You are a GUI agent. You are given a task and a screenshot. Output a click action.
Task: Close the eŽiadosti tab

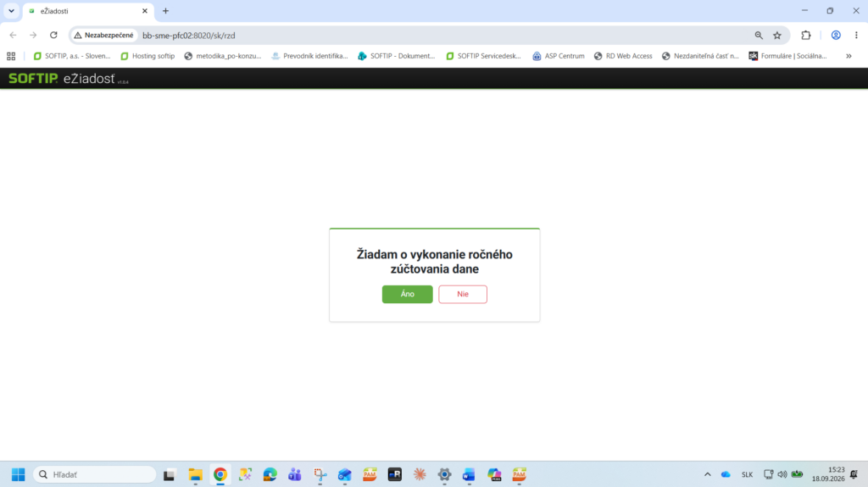point(145,10)
